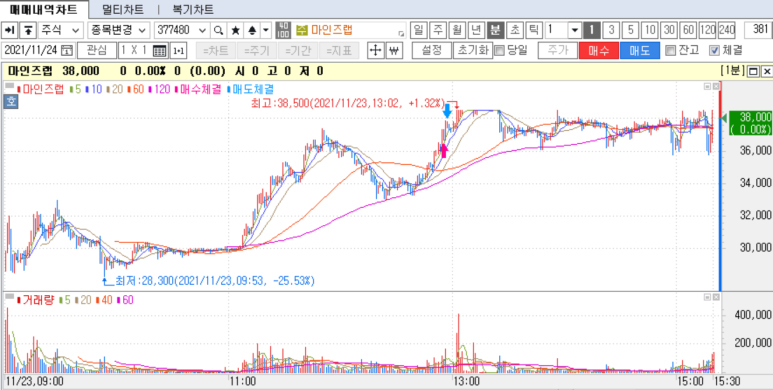This screenshot has width=773, height=390.
Task: Click the blue sell execution arrow marker
Action: click(447, 110)
